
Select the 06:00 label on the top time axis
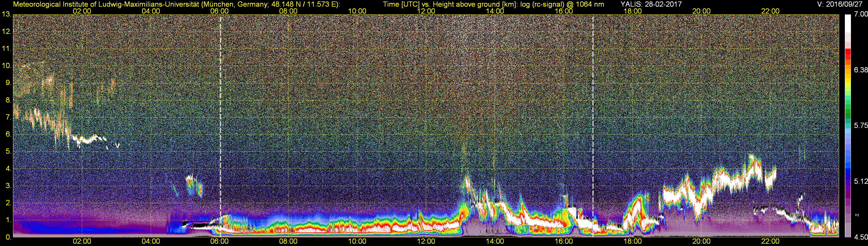(219, 11)
